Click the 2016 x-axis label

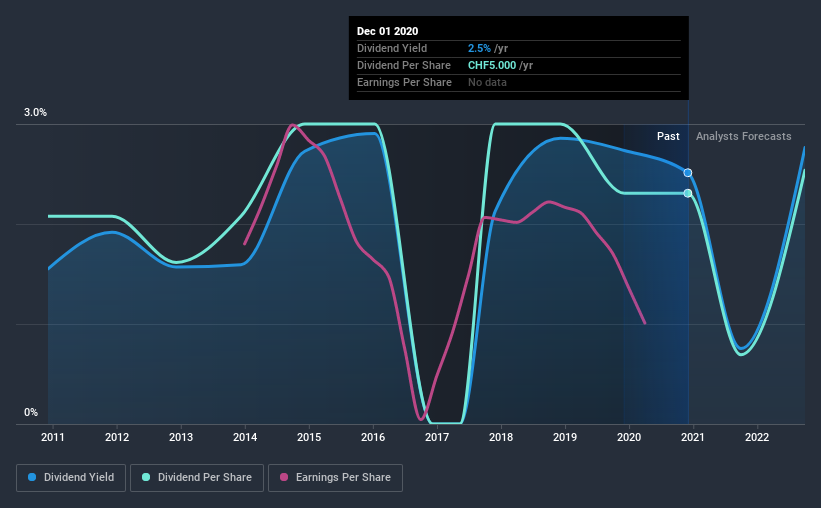(x=373, y=437)
